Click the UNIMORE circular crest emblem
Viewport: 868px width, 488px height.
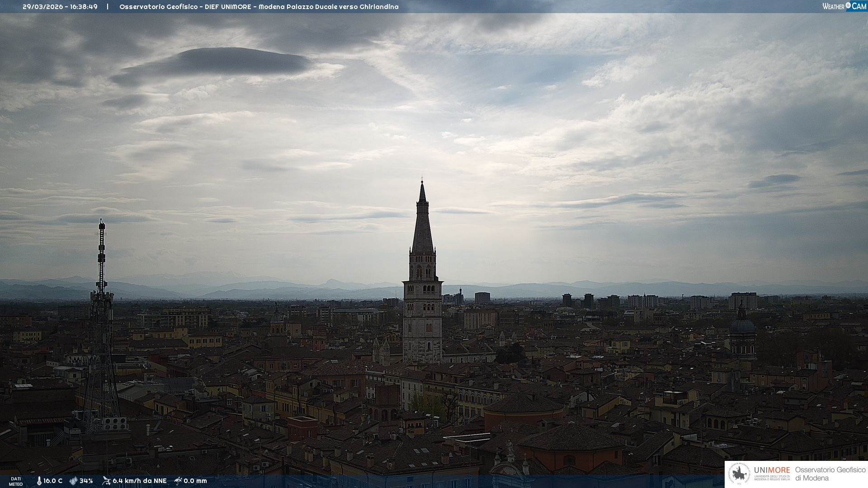(x=739, y=474)
